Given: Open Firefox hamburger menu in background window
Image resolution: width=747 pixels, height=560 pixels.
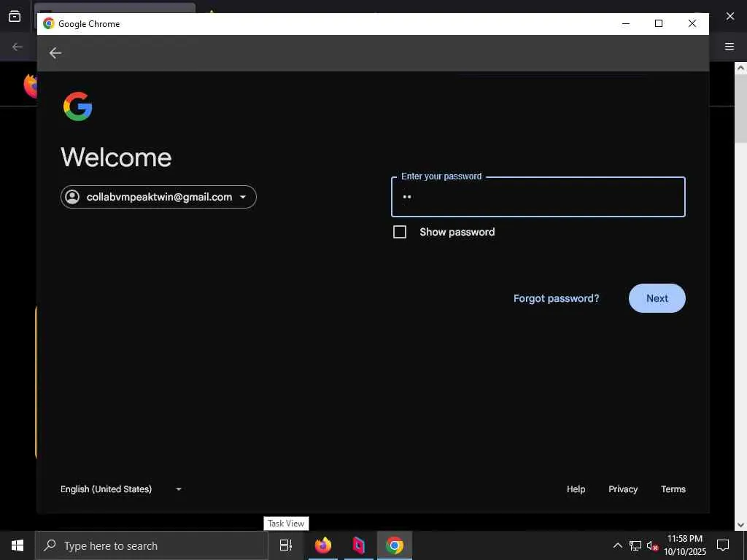Looking at the screenshot, I should pos(729,47).
